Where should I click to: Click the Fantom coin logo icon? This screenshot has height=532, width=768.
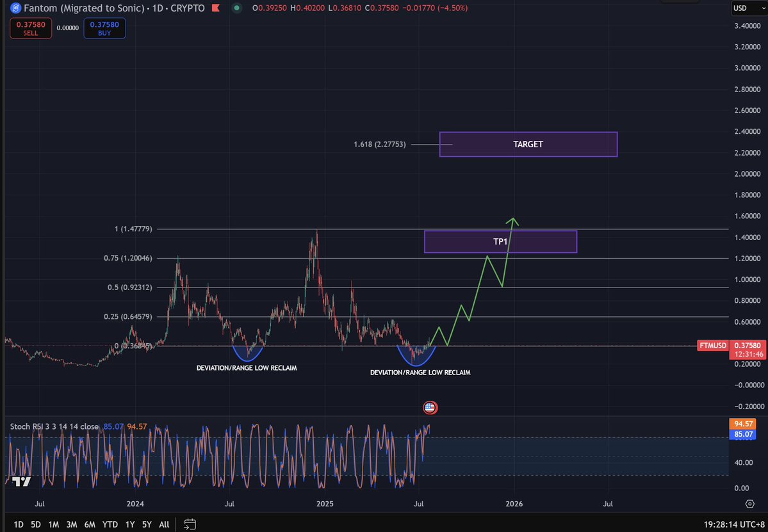click(x=15, y=8)
